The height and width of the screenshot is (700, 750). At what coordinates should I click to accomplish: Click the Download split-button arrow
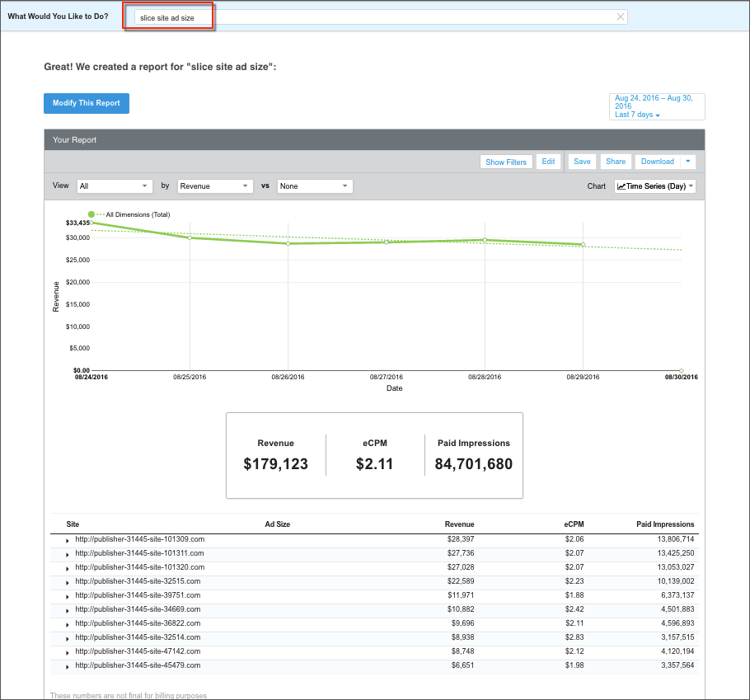(689, 162)
